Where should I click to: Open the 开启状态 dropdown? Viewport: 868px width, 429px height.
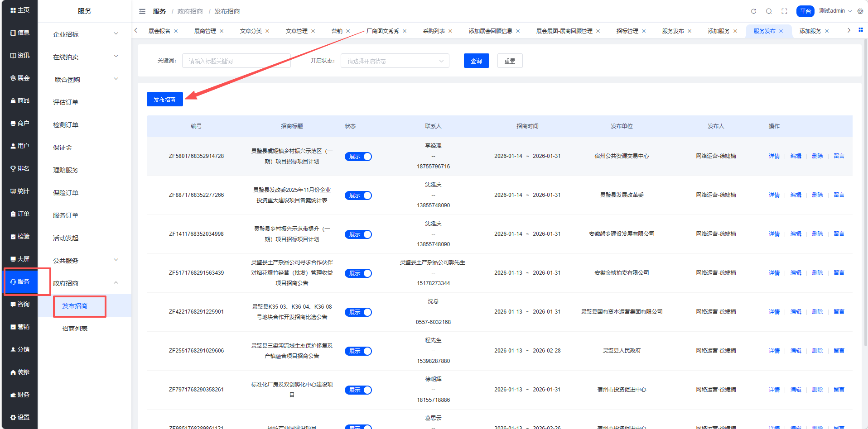(395, 61)
